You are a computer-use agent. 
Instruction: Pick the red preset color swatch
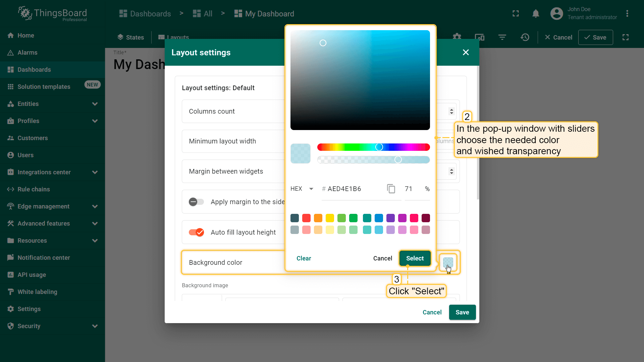(x=306, y=218)
